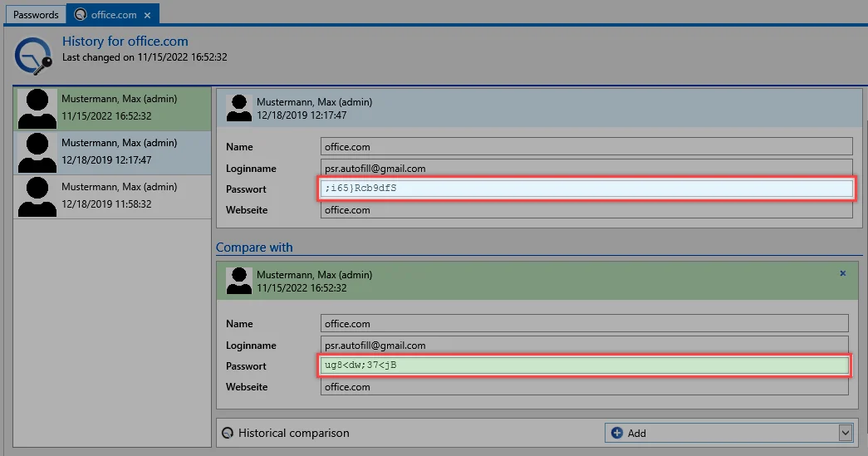Click the upper Loginname field psr.autofill@gmail.com
This screenshot has height=456, width=868.
point(586,169)
